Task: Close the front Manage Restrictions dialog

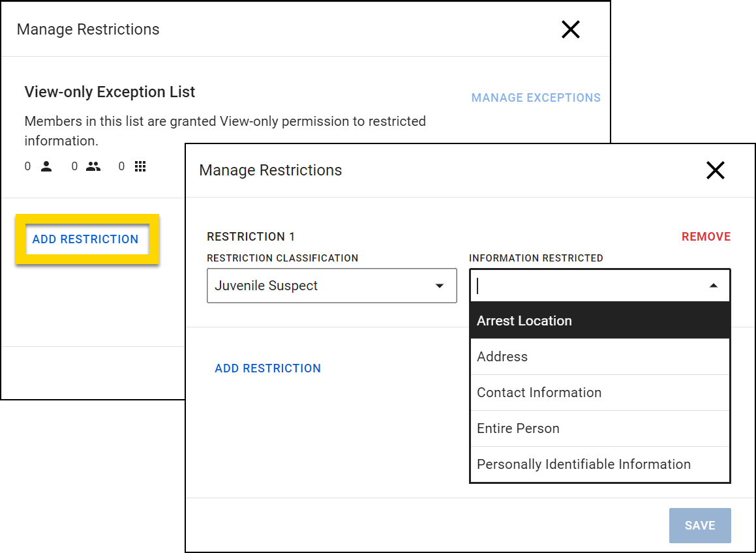Action: [x=716, y=170]
